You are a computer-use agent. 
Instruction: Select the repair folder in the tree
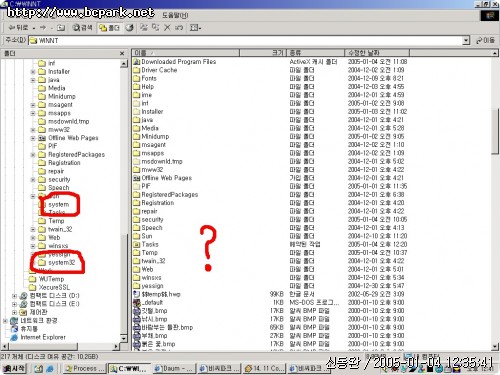tap(56, 171)
